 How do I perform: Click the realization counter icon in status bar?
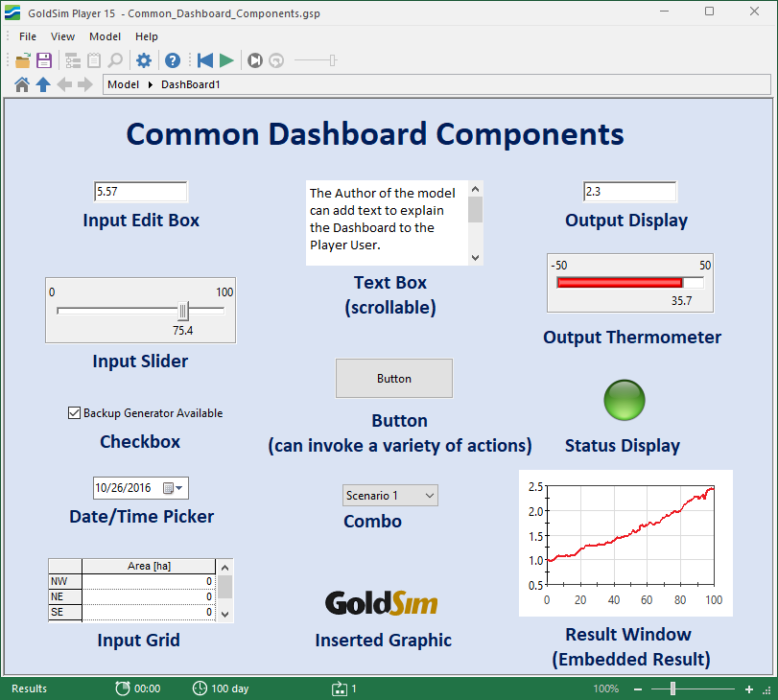point(340,688)
